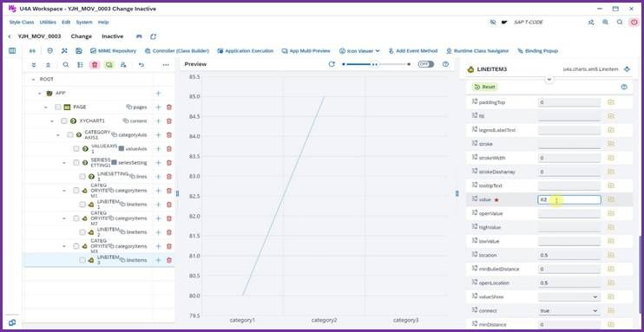Image resolution: width=644 pixels, height=332 pixels.
Task: Open MIME Repository
Action: [x=114, y=51]
